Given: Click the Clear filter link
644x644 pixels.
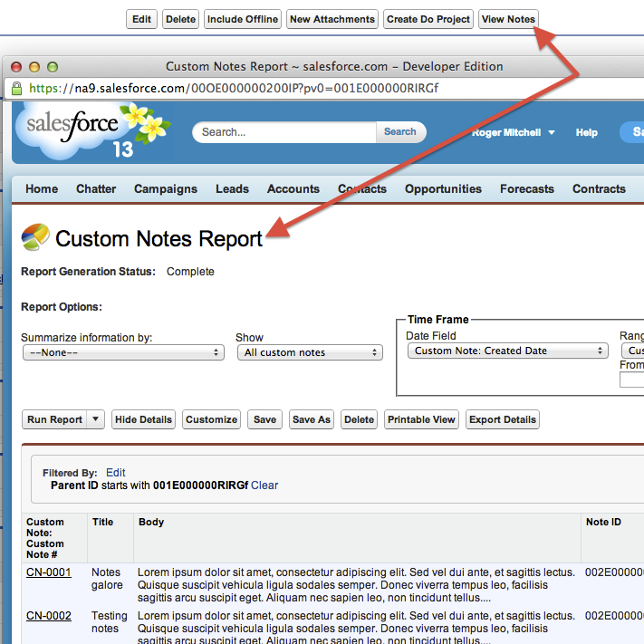Looking at the screenshot, I should (264, 485).
